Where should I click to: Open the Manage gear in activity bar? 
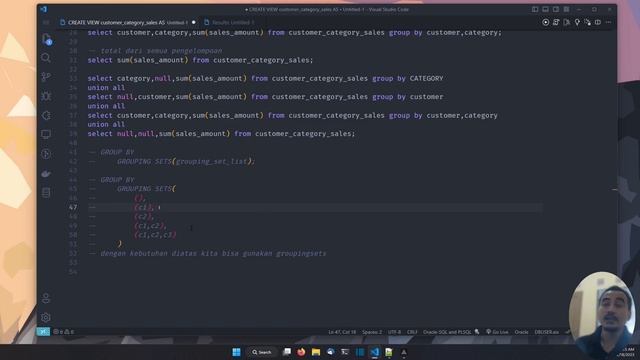pyautogui.click(x=46, y=317)
